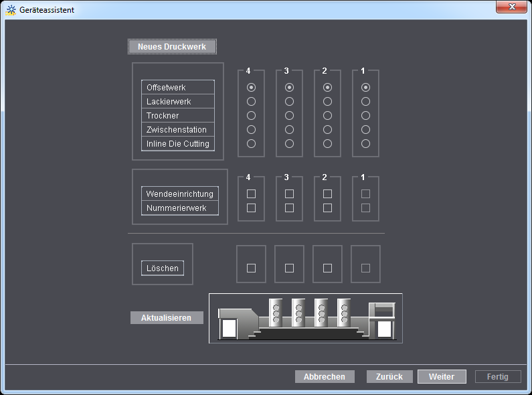Enable Nummerierwerk checkbox for unit 3
Viewport: 532px width, 395px height.
pos(290,208)
